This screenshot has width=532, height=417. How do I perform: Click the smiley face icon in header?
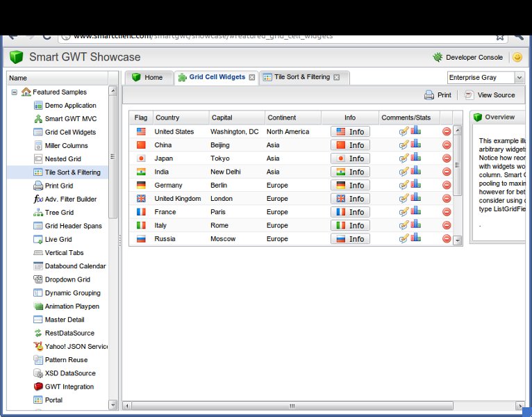[x=517, y=58]
